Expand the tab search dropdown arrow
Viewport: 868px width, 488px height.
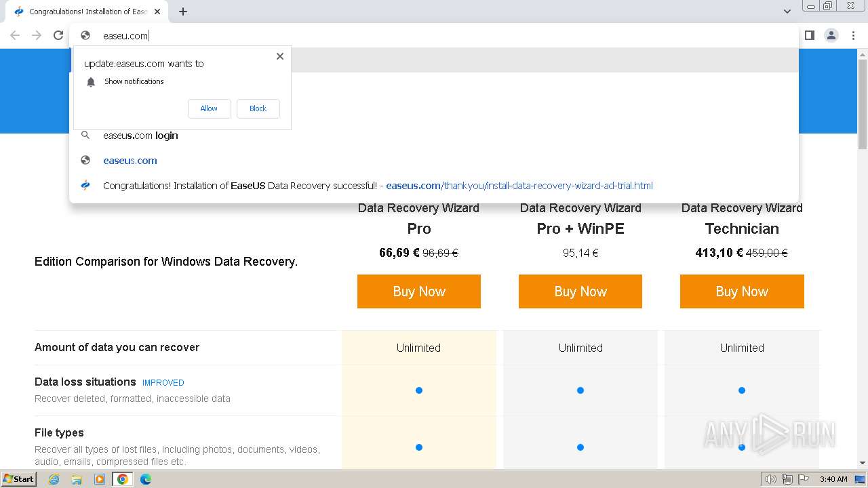[787, 12]
